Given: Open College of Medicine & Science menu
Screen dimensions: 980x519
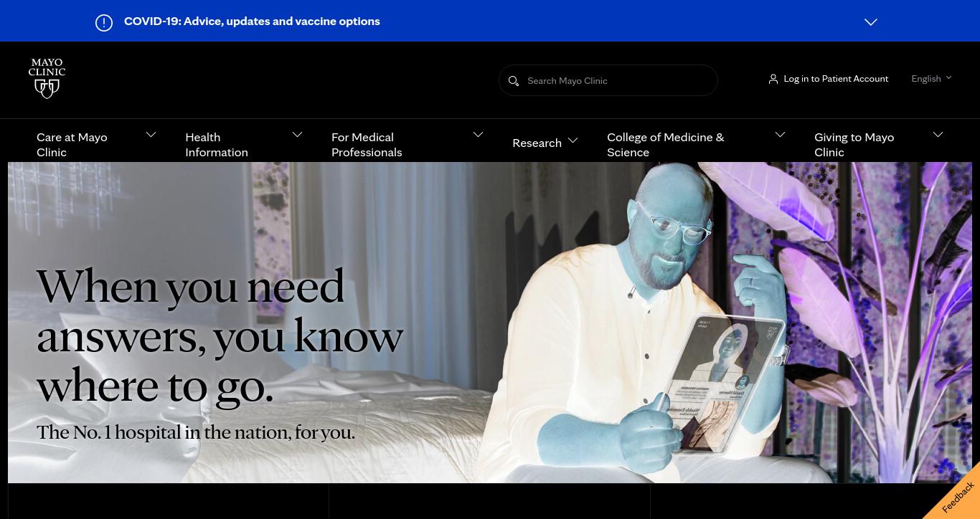Looking at the screenshot, I should [x=666, y=144].
